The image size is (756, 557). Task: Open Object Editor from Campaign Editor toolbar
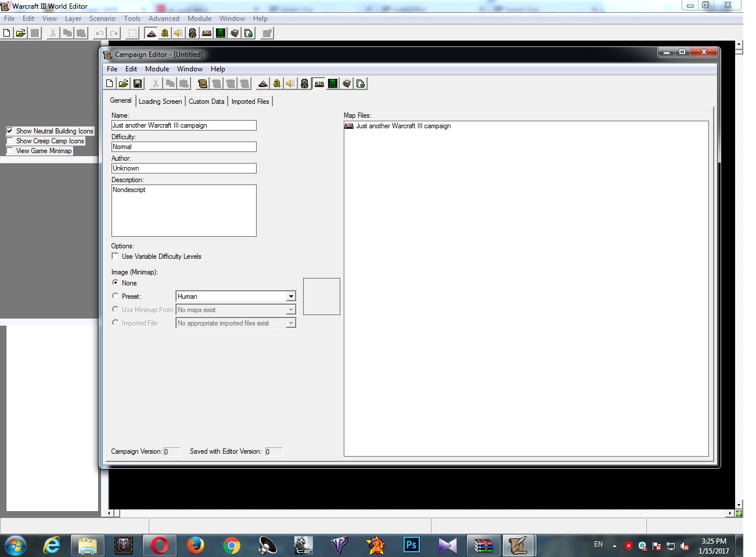point(305,84)
